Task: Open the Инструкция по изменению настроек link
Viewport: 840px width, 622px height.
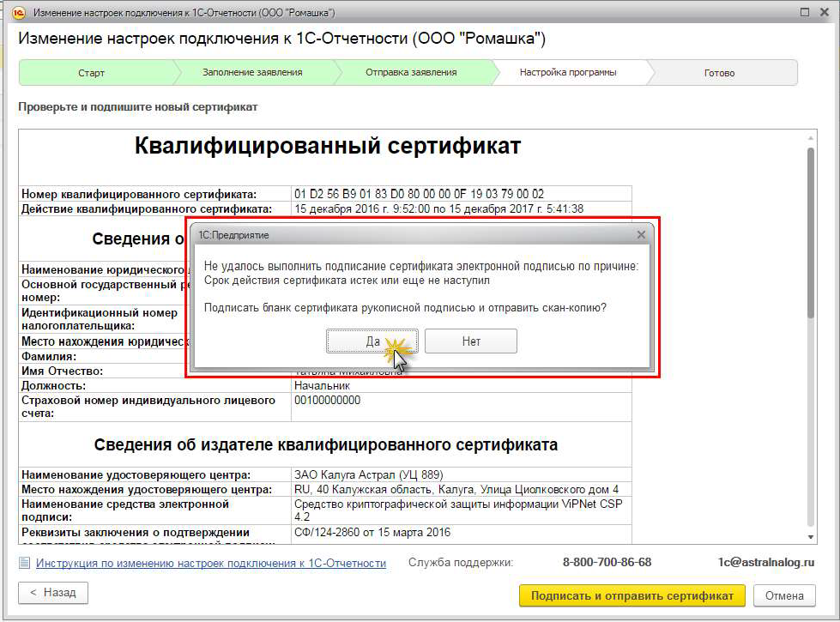Action: [211, 563]
